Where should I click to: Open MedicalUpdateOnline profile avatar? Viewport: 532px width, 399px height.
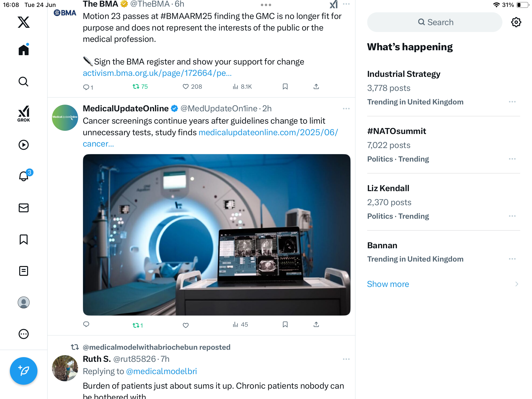pos(65,118)
